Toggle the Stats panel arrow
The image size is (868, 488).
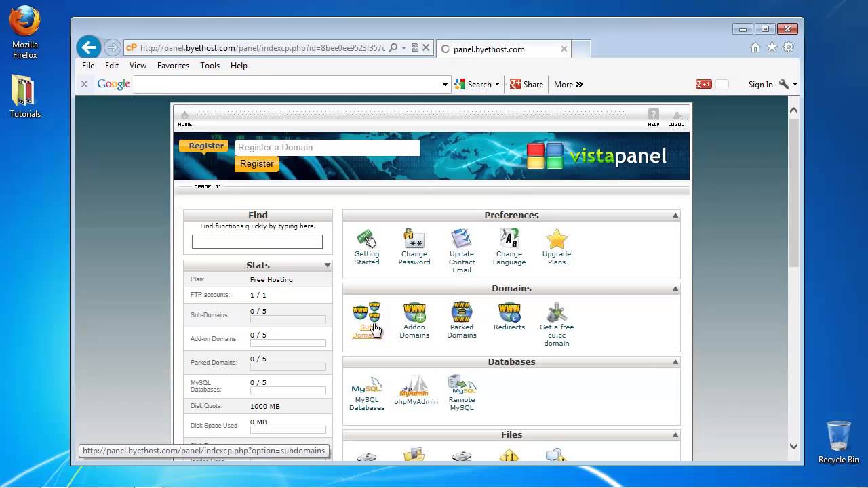pyautogui.click(x=328, y=266)
